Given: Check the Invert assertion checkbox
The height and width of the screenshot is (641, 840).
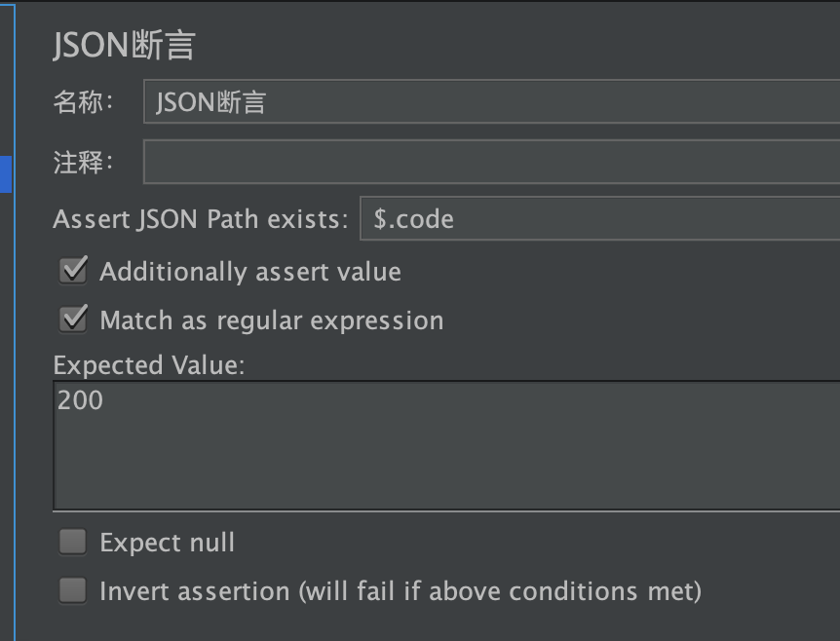Looking at the screenshot, I should (x=73, y=590).
